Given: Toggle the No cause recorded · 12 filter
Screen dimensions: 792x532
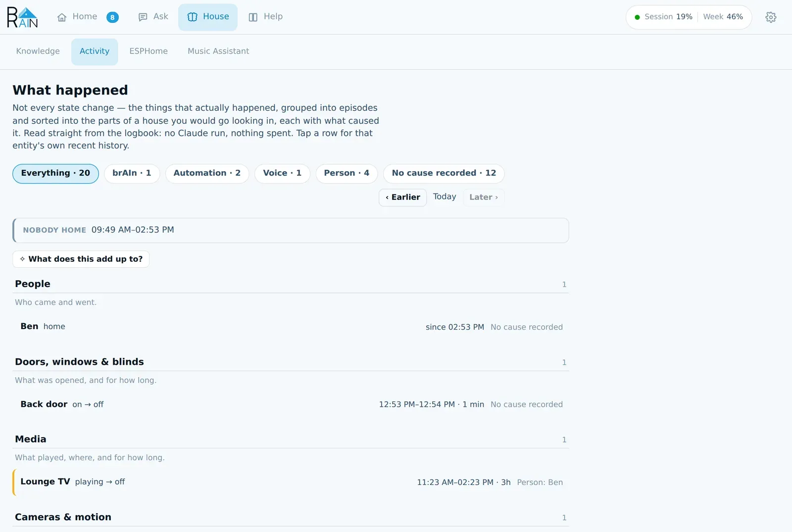Looking at the screenshot, I should [444, 173].
